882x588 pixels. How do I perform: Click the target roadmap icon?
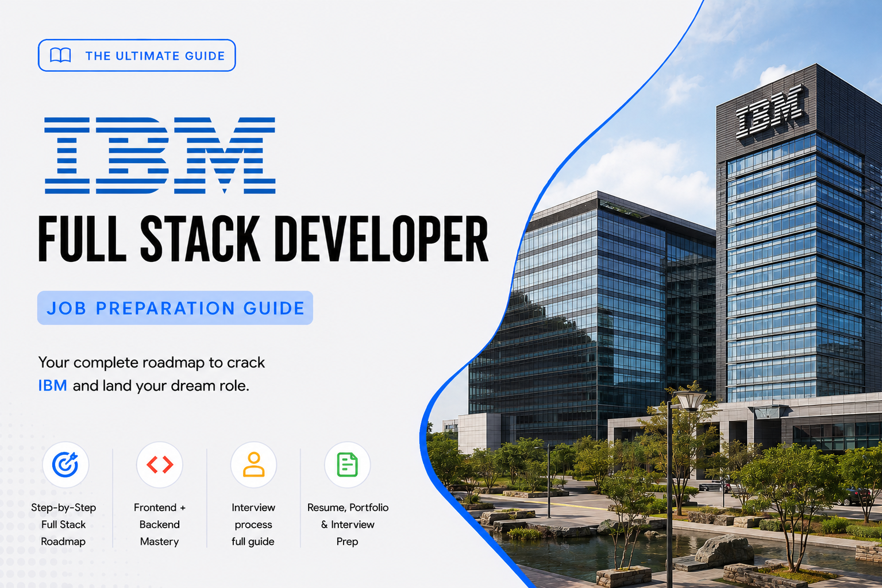[66, 465]
